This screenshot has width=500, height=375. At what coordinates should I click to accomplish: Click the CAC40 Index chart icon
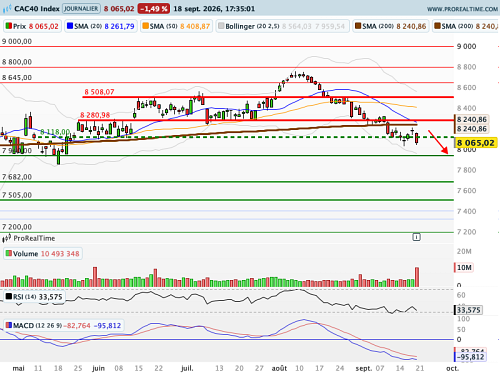point(7,8)
